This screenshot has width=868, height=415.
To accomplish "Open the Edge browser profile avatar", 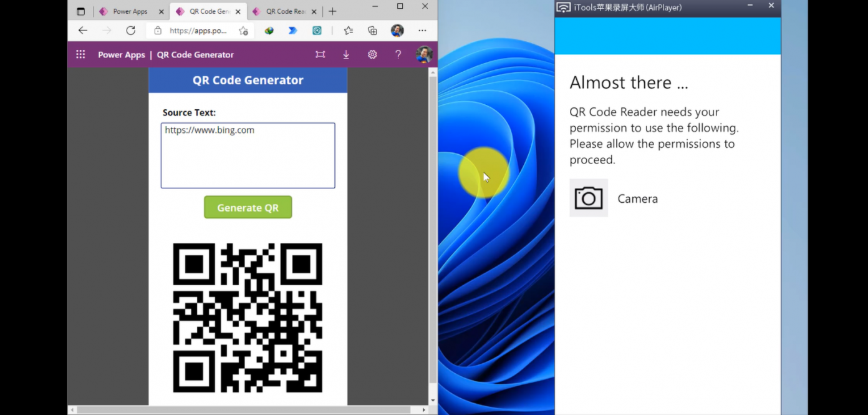I will tap(397, 30).
